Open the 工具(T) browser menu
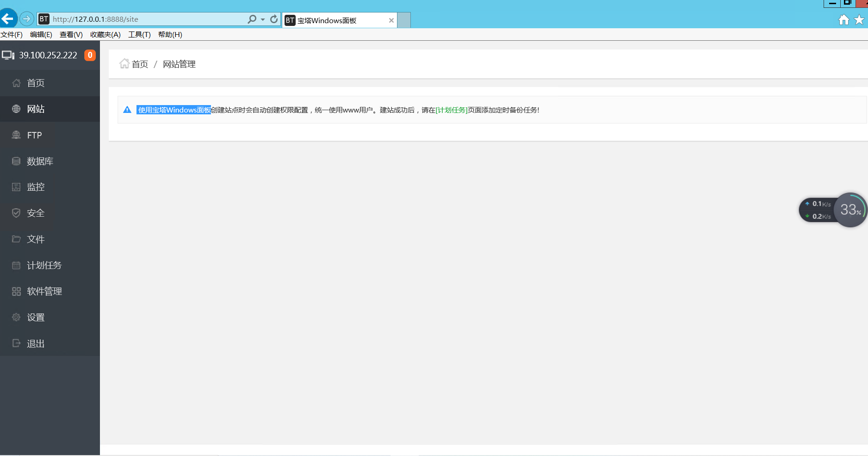Viewport: 868px width, 456px height. click(x=139, y=35)
